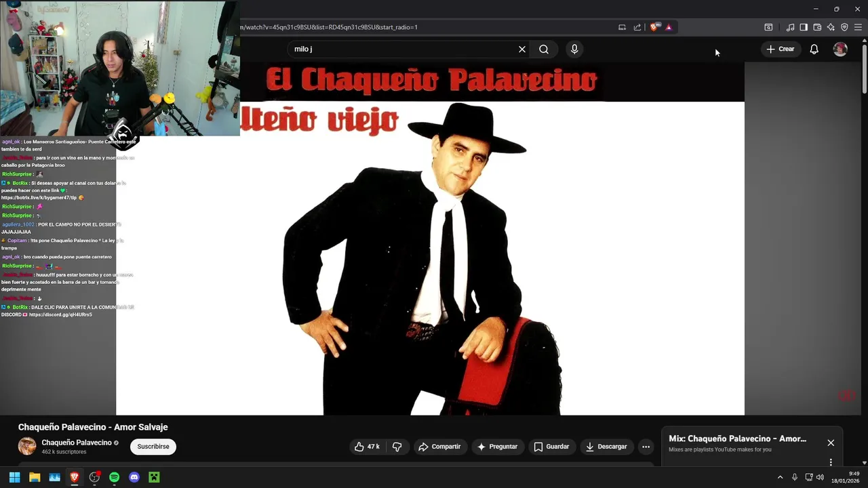This screenshot has width=868, height=488.
Task: Open File Explorer from taskbar
Action: 35,477
